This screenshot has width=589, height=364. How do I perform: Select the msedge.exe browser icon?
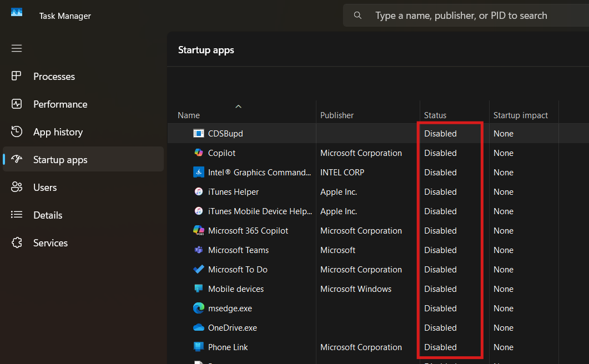(199, 308)
